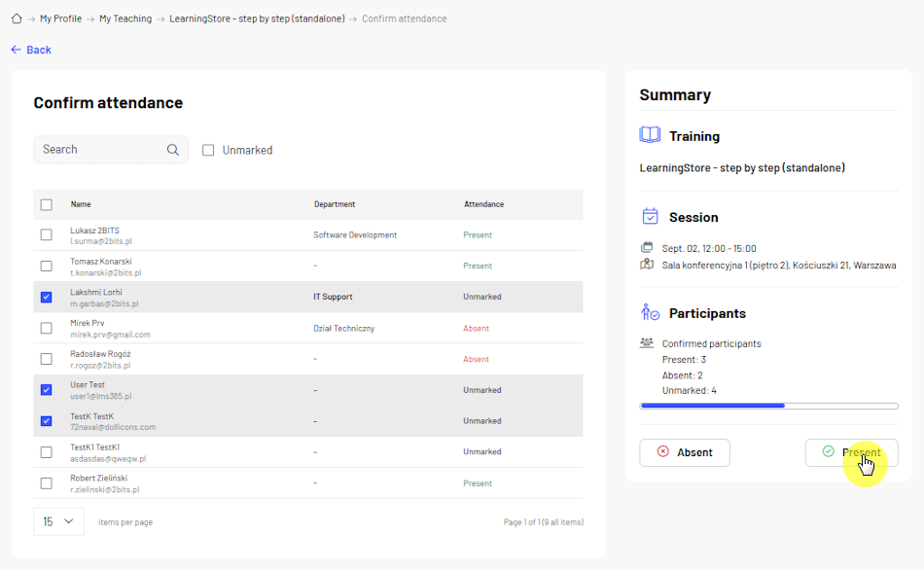Click the Software Development department cell
Image resolution: width=924 pixels, height=570 pixels.
tap(355, 235)
